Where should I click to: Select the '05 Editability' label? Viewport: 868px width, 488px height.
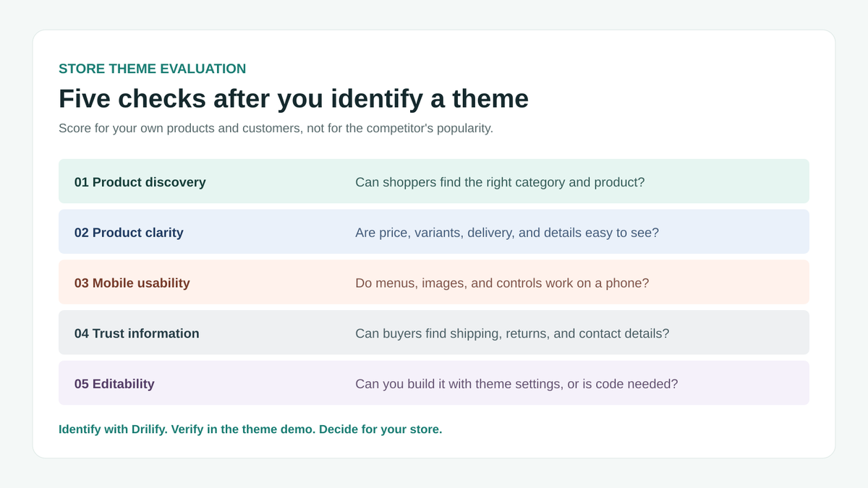point(114,384)
